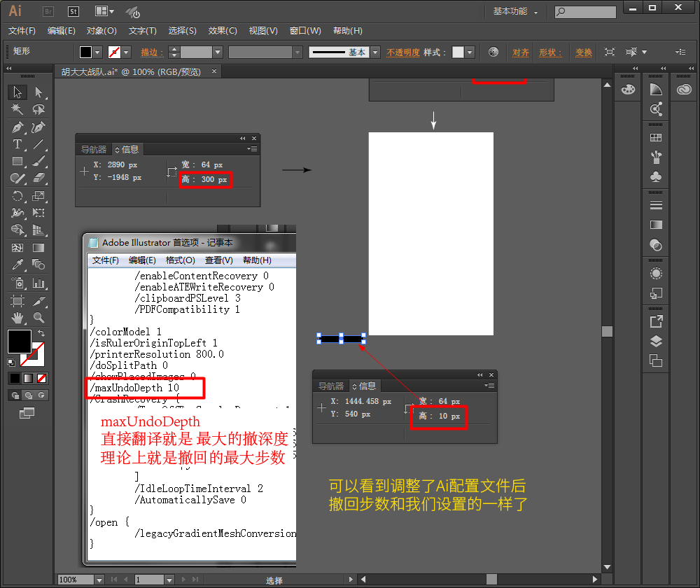The width and height of the screenshot is (700, 588).
Task: Launch Adobe Bridge via Br icon
Action: tap(48, 12)
